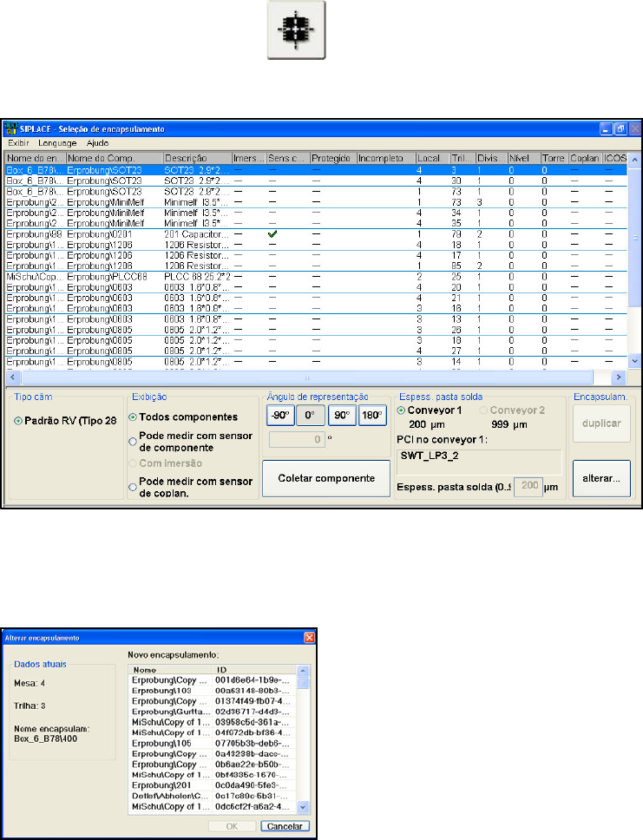Select Pode medir com sensor de componente

tap(134, 440)
